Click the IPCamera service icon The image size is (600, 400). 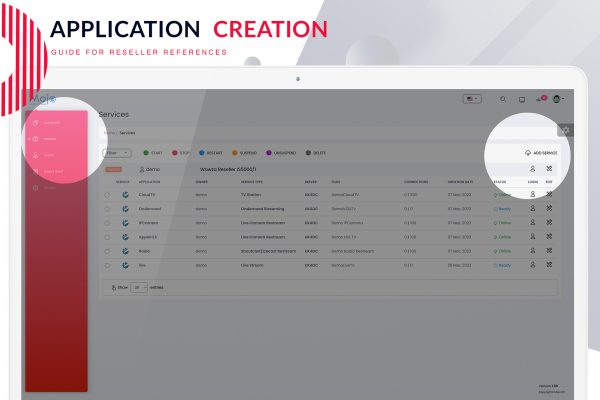pyautogui.click(x=125, y=223)
